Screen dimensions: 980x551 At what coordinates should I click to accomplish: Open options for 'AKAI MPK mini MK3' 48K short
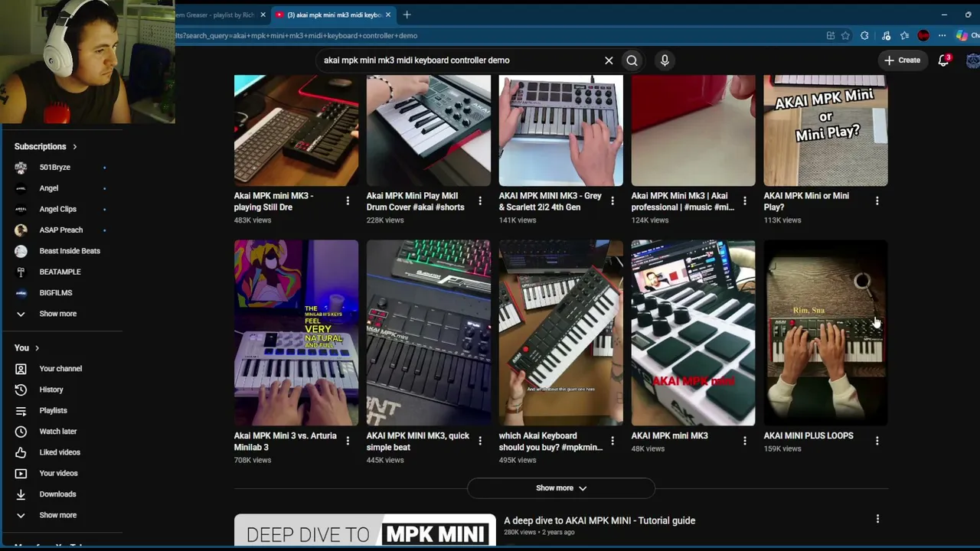pyautogui.click(x=745, y=441)
